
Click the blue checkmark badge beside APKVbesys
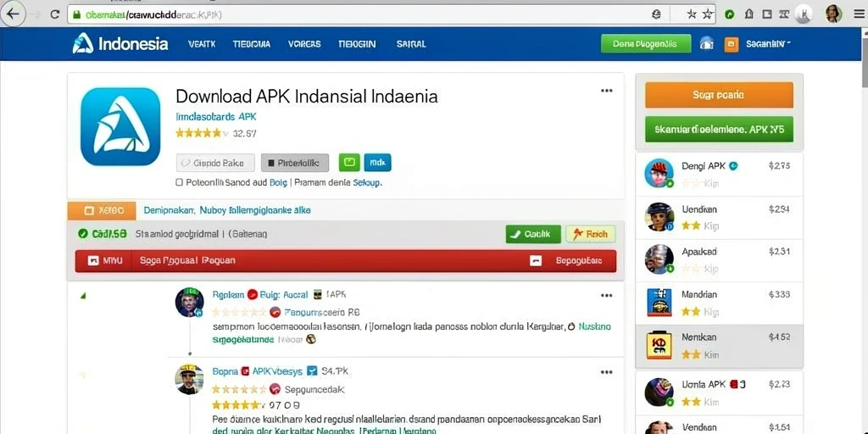coord(312,371)
